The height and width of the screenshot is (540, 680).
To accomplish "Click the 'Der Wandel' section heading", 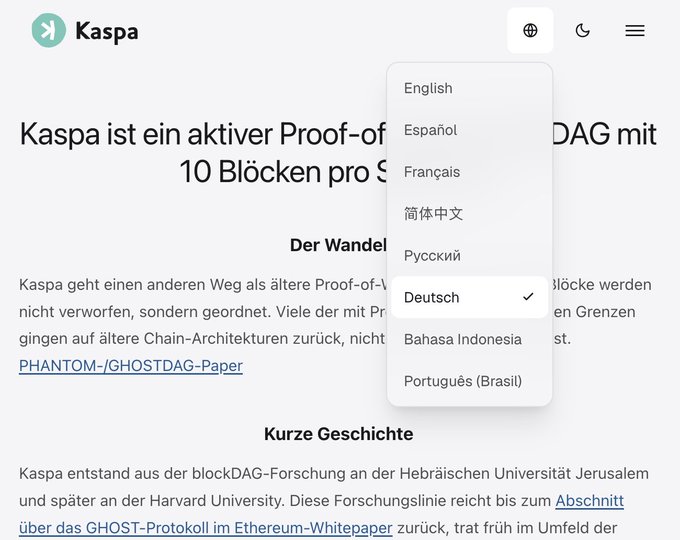I will pos(338,245).
